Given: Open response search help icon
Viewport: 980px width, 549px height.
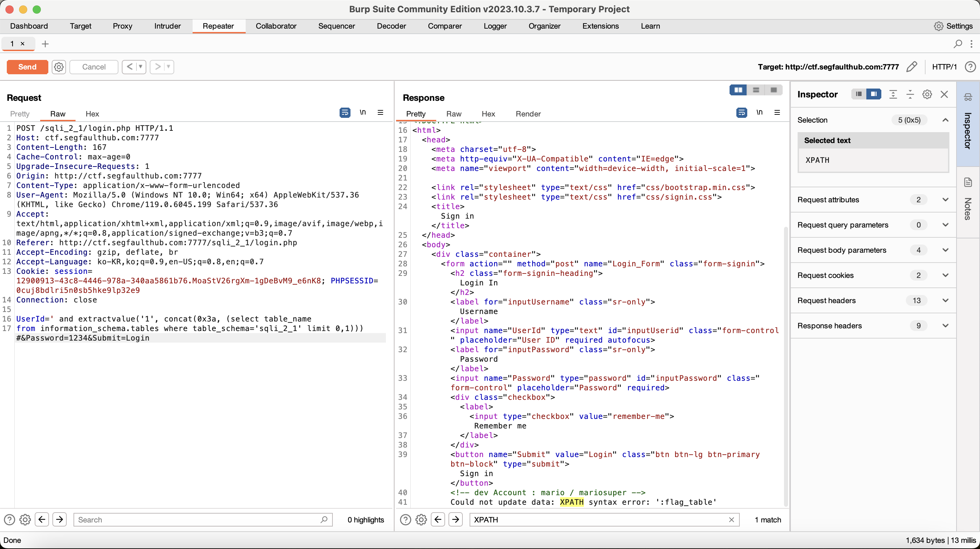Looking at the screenshot, I should coord(406,520).
